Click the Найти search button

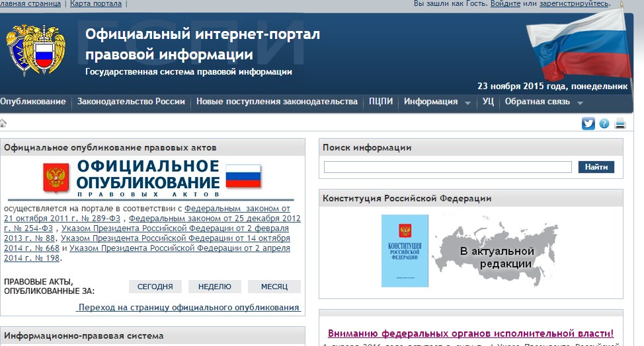click(x=596, y=167)
